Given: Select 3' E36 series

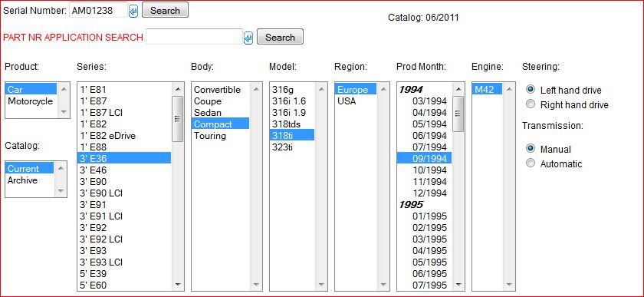Looking at the screenshot, I should pos(124,158).
